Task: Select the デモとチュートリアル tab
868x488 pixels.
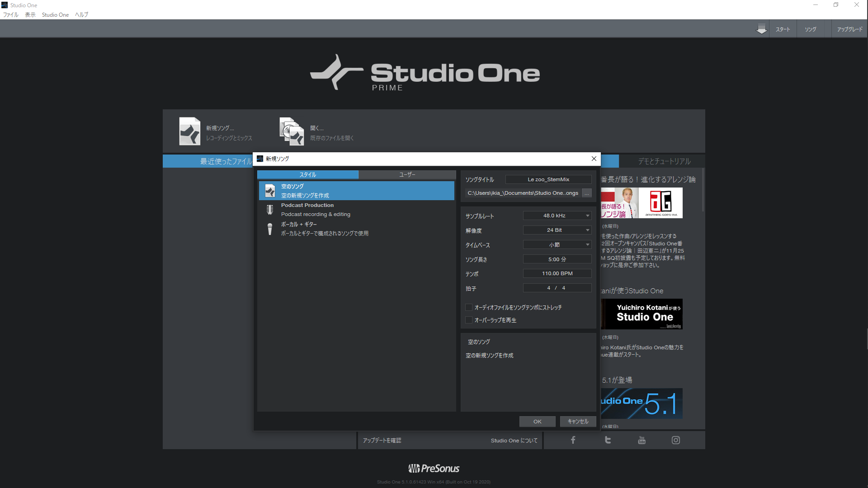Action: [664, 161]
